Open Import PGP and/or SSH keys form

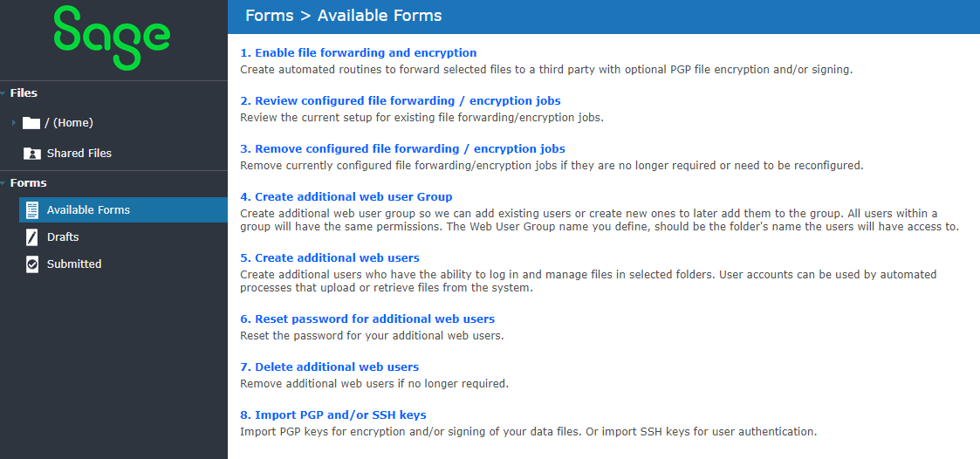pyautogui.click(x=333, y=415)
